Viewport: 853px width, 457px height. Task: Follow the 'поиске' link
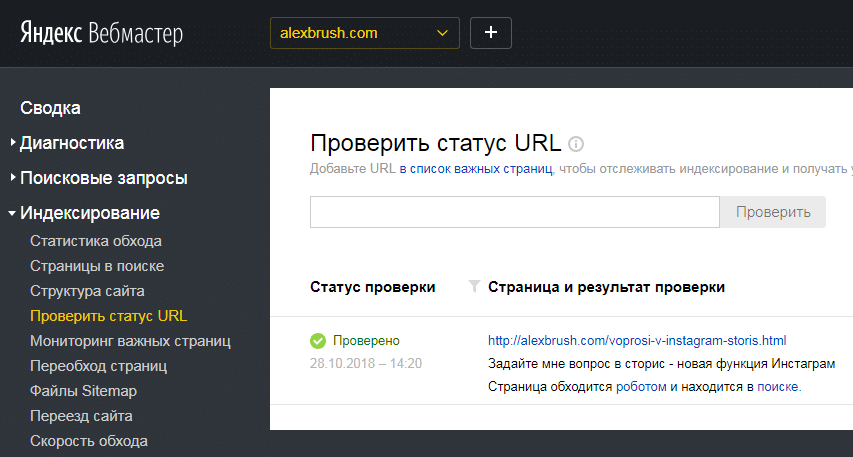click(x=778, y=387)
